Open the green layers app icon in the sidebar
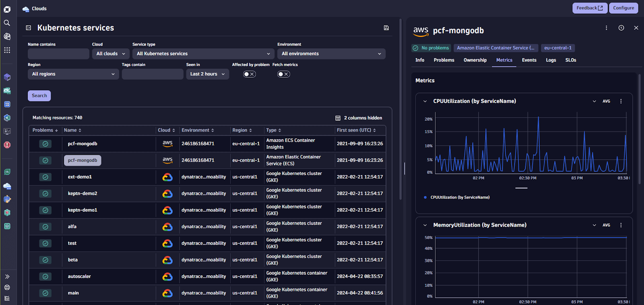The image size is (644, 305). point(7,226)
